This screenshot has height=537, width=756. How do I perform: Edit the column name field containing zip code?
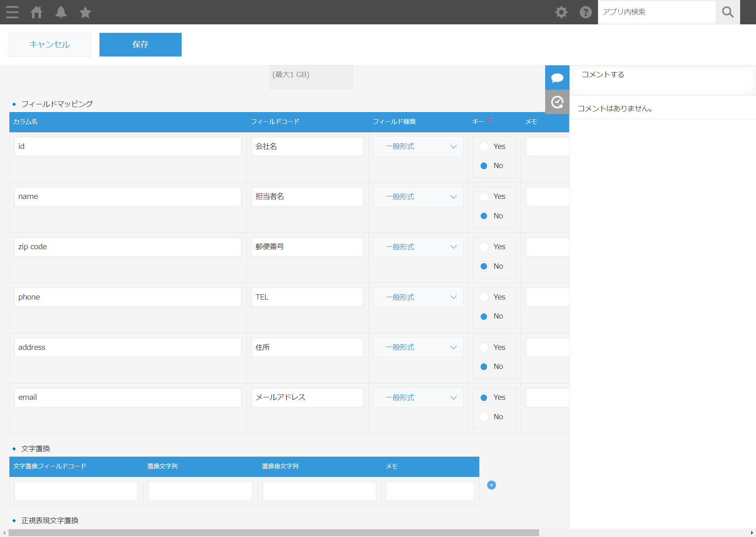tap(128, 247)
